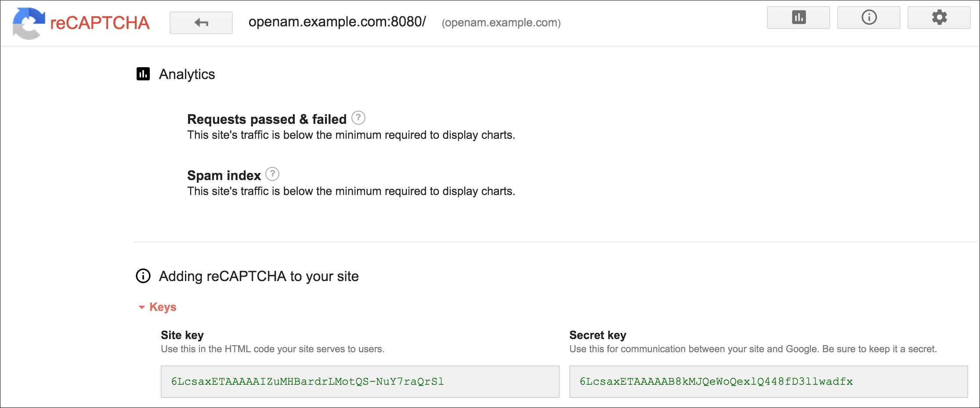Click the Analytics section chart icon

click(x=142, y=74)
